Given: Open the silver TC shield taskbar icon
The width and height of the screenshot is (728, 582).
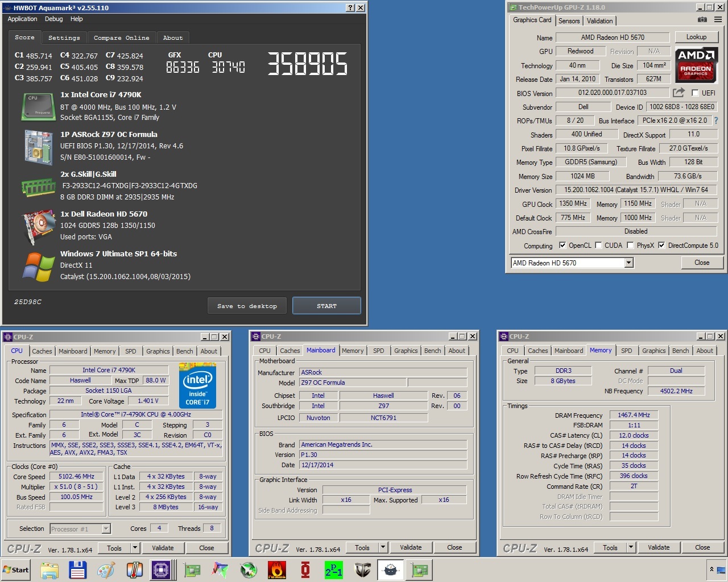Looking at the screenshot, I should (362, 570).
